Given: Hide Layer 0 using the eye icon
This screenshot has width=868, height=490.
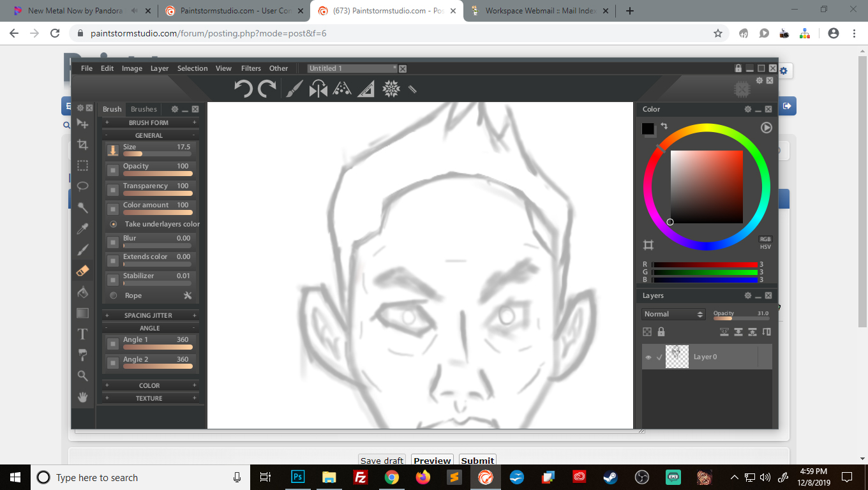Looking at the screenshot, I should pos(648,357).
